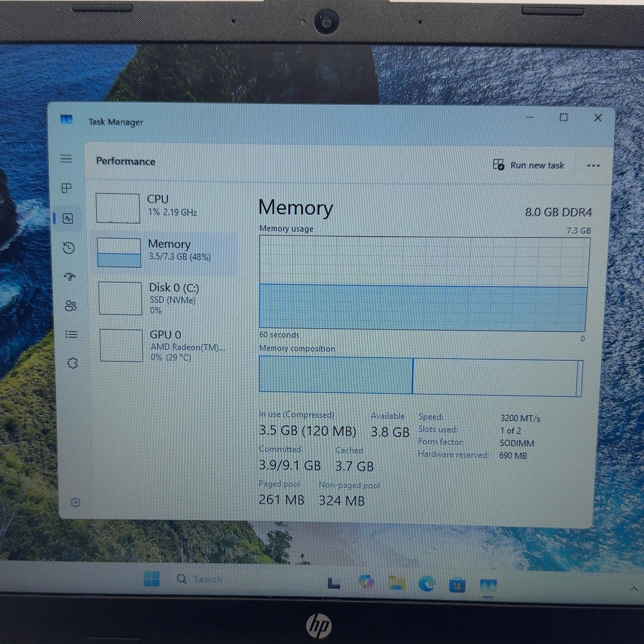Image resolution: width=644 pixels, height=644 pixels.
Task: Click the Memory usage graph
Action: point(424,284)
